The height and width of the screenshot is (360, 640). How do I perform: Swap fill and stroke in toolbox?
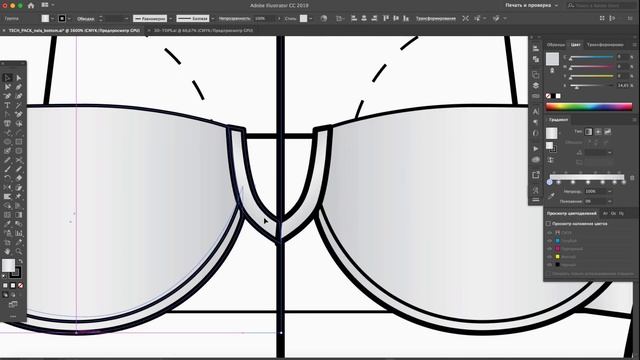pos(20,261)
